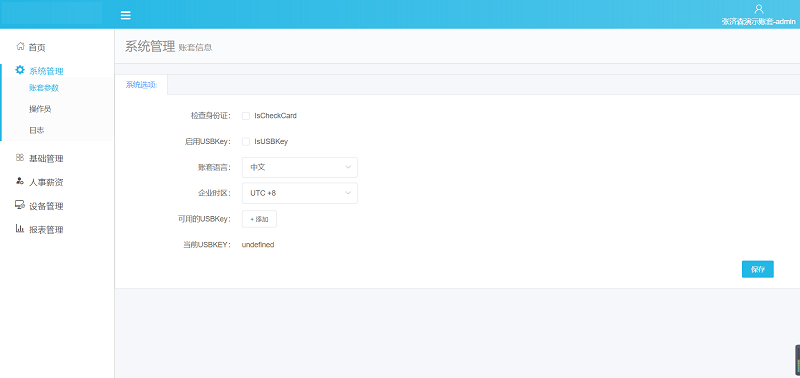800x378 pixels.
Task: Expand 基础管理 menu
Action: 46,159
